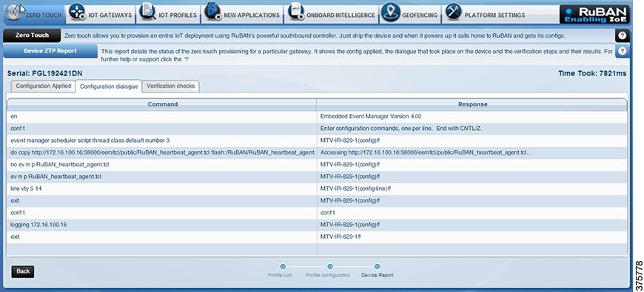Select the 'on' command cell

(162, 117)
